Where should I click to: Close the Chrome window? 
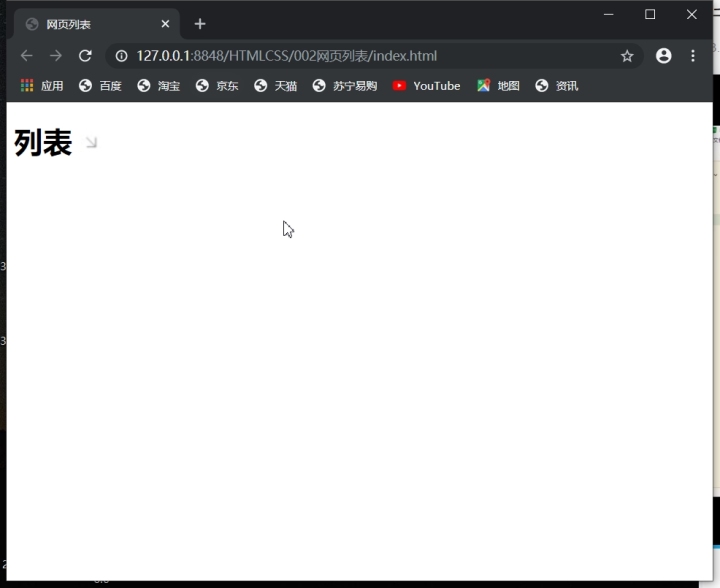(x=692, y=15)
